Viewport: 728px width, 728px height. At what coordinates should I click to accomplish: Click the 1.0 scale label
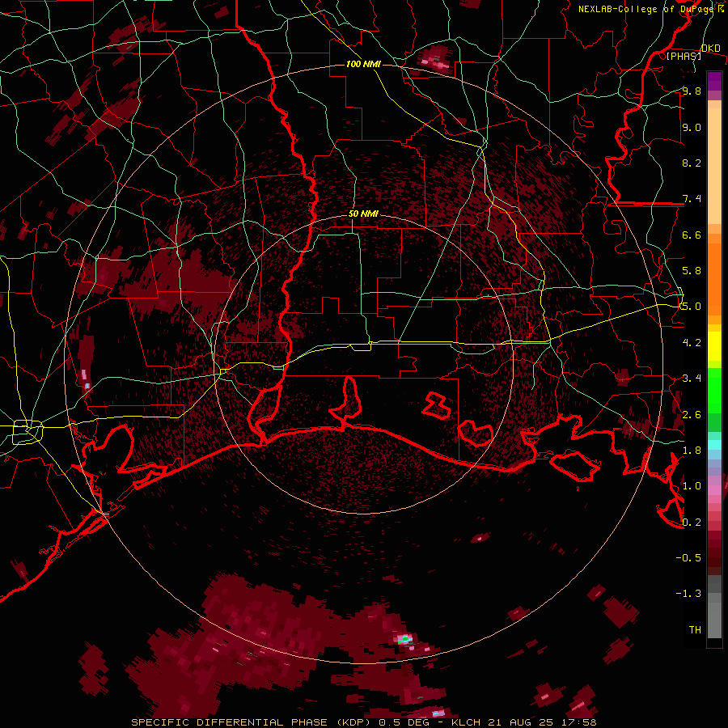click(x=692, y=486)
